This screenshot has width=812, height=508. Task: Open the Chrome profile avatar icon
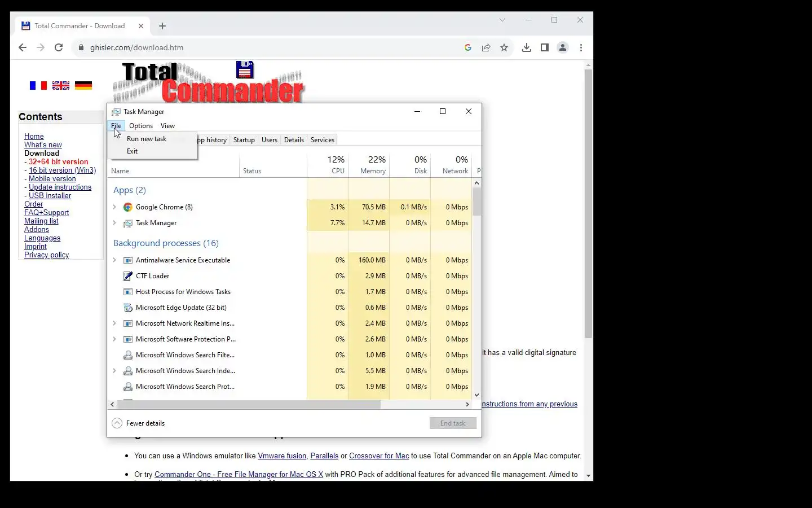point(563,47)
